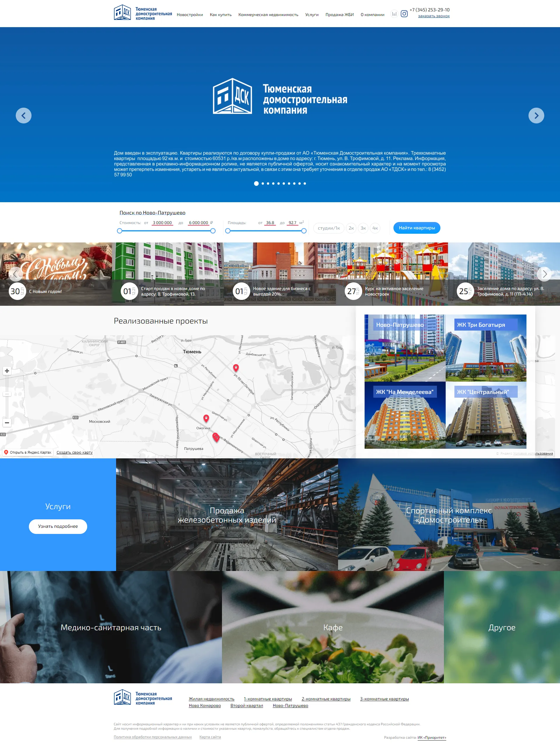Go to next hero slide arrow
This screenshot has width=560, height=744.
click(536, 115)
